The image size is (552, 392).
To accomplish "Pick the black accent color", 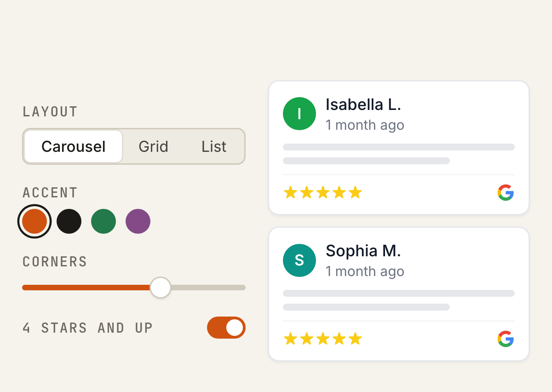I will (x=69, y=221).
